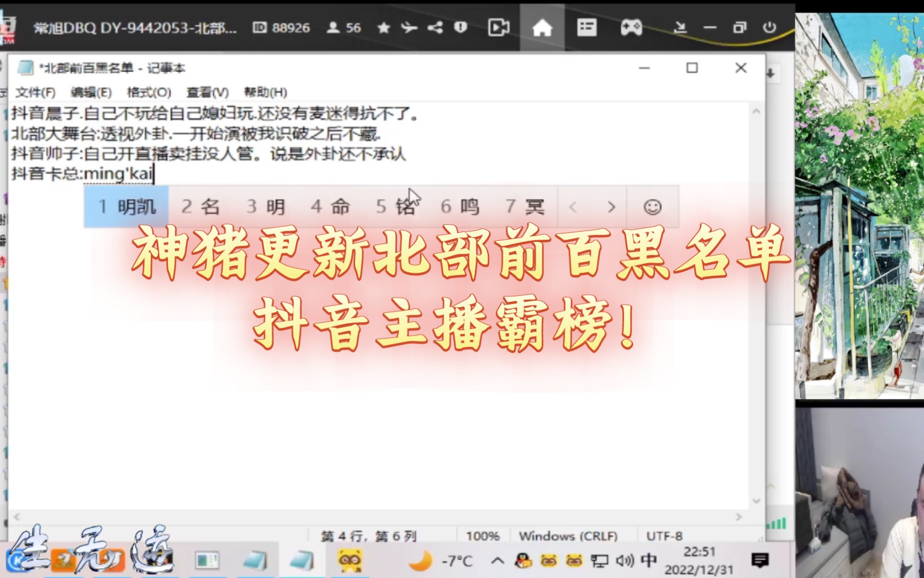Open the 查看(V) menu in Notepad
924x578 pixels.
207,93
